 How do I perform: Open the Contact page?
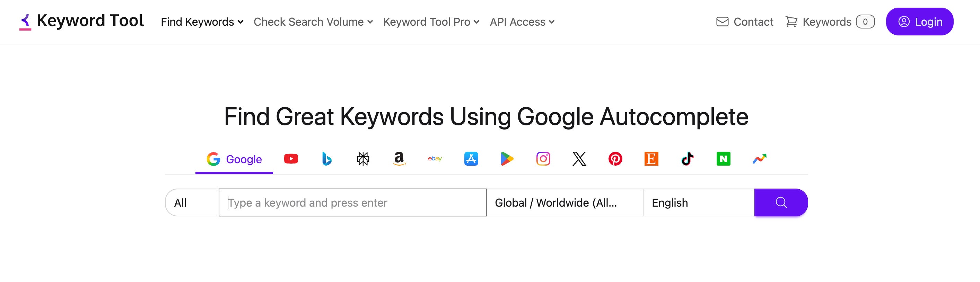[x=744, y=22]
